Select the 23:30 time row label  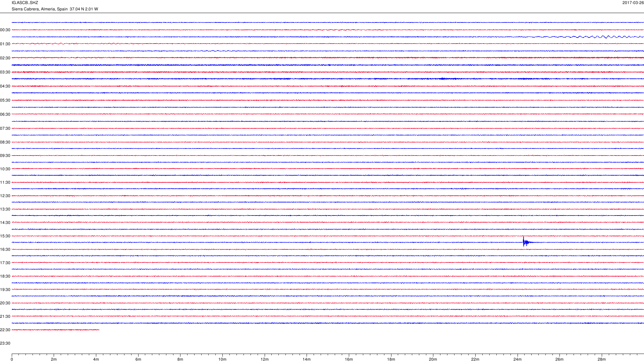(5, 344)
